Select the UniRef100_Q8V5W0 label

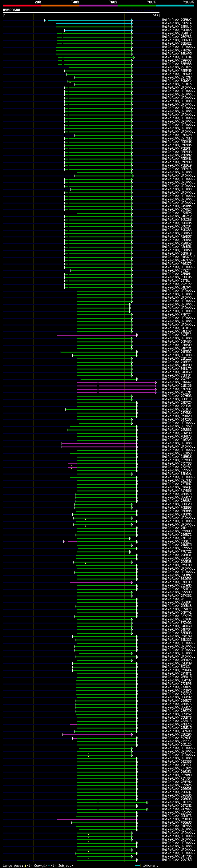point(177,413)
